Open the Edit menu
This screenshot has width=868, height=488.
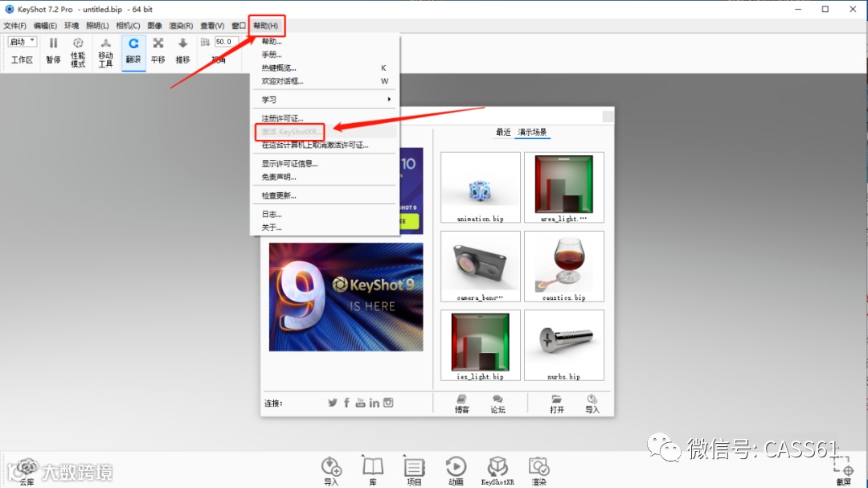[x=45, y=26]
